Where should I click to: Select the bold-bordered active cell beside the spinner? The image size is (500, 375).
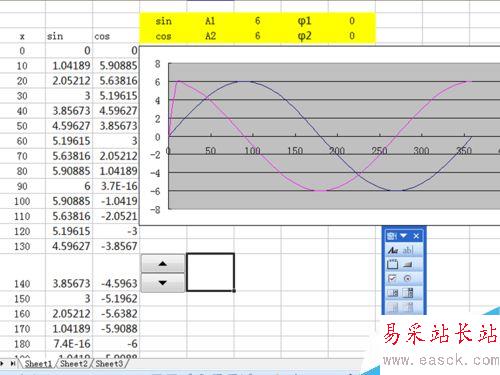(210, 272)
